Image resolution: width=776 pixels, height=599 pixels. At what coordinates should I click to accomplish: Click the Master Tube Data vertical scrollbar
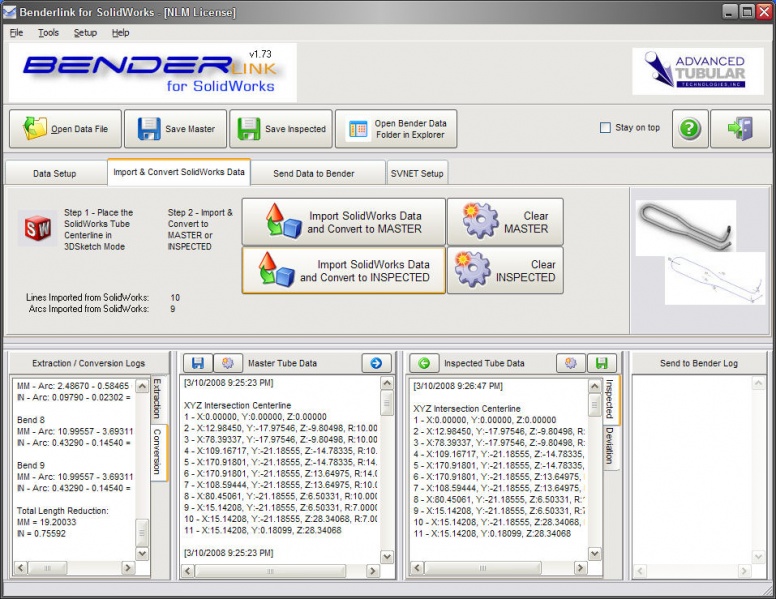click(387, 470)
